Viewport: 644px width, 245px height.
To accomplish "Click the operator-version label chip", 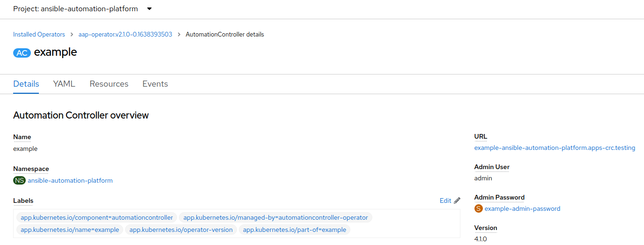I will 181,230.
